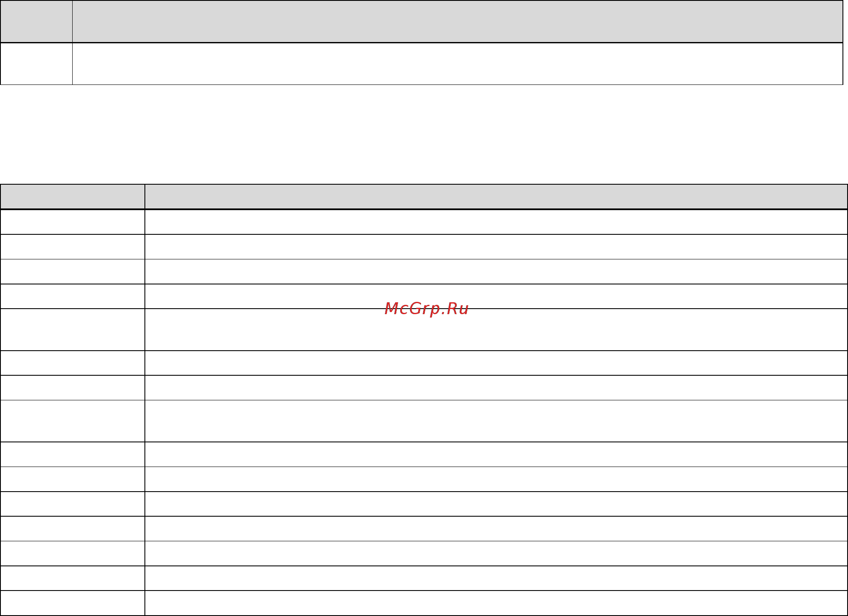Select the gray header cell of lower table's narrow column
The image size is (848, 616).
coord(72,197)
